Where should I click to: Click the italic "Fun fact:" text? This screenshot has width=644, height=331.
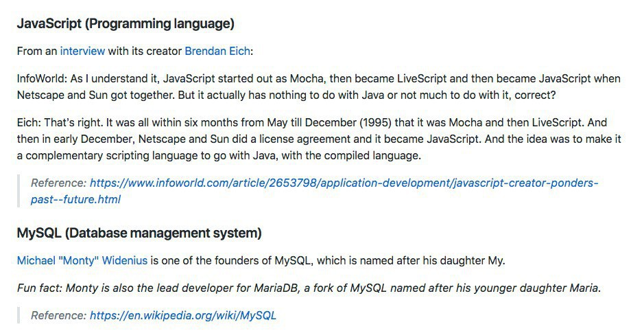(x=40, y=288)
